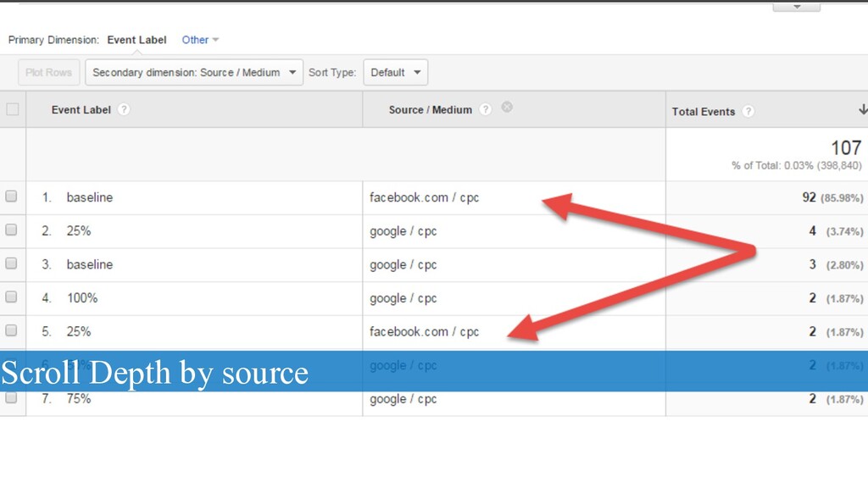Image resolution: width=868 pixels, height=488 pixels.
Task: Click 25% label in row 5
Action: (x=79, y=331)
